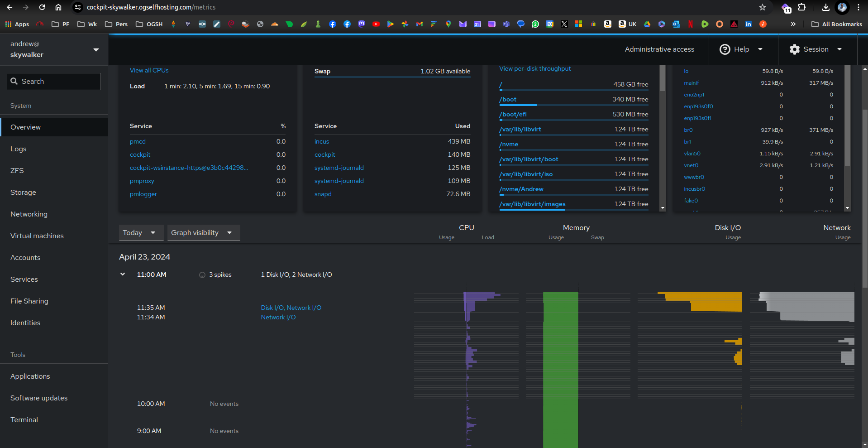Open the /var/lib/libvirt/iso filesystem link
868x448 pixels.
point(526,174)
